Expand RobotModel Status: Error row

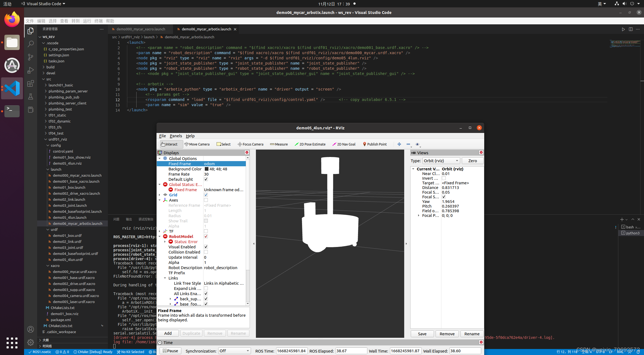click(x=165, y=241)
